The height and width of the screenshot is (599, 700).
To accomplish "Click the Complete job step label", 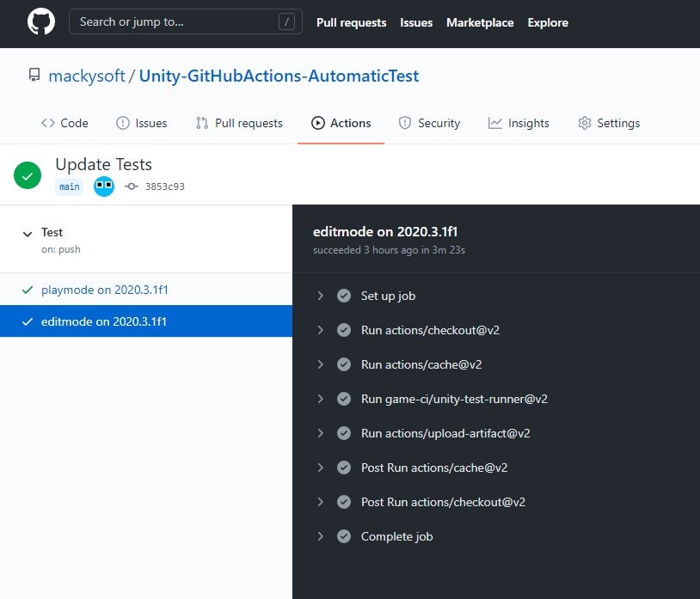I will point(397,536).
